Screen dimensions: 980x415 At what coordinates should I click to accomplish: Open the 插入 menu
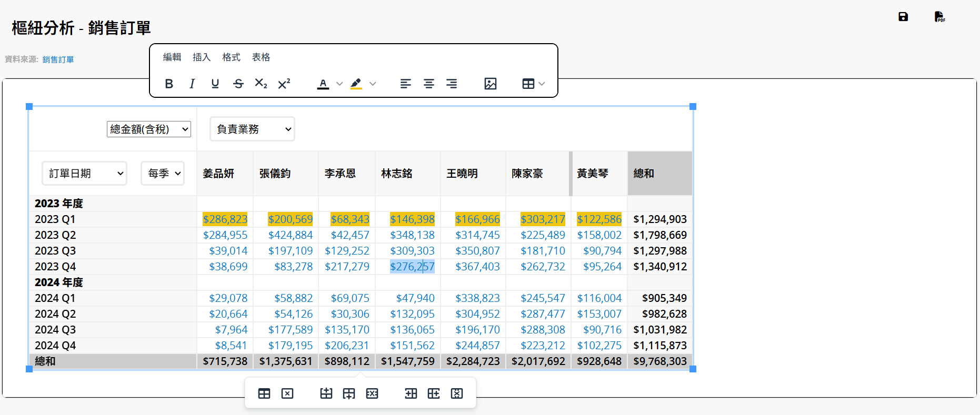[x=202, y=57]
